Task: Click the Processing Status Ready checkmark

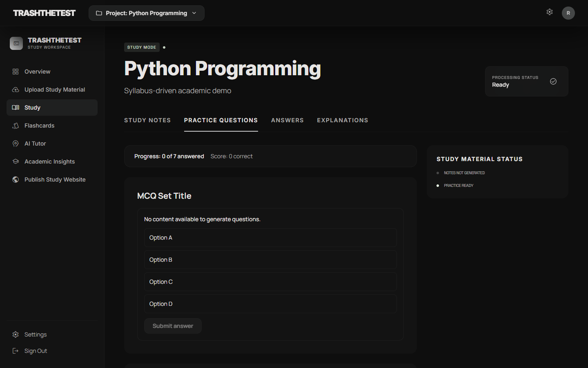Action: click(x=553, y=81)
